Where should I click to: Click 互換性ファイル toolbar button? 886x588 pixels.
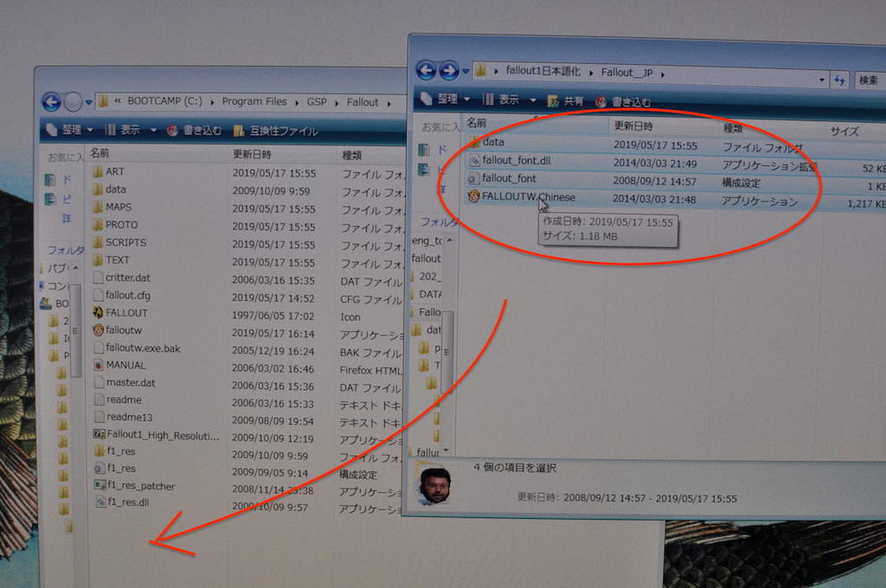coord(276,131)
